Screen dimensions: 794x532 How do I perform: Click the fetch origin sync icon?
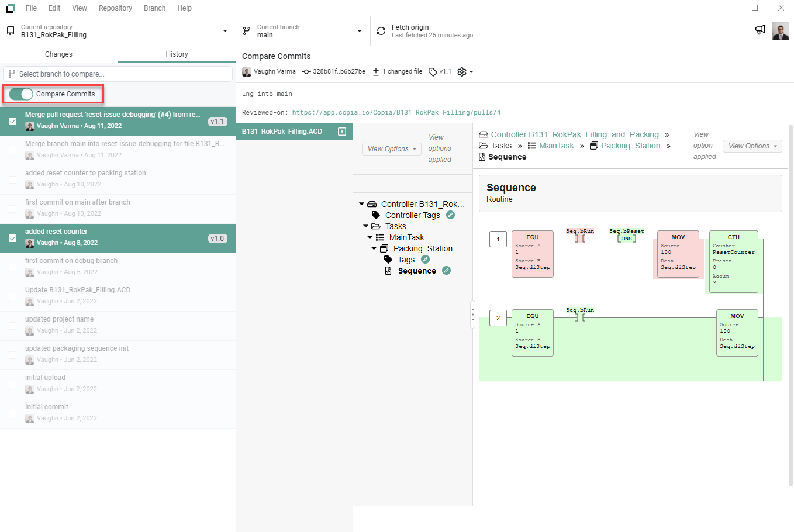[381, 30]
